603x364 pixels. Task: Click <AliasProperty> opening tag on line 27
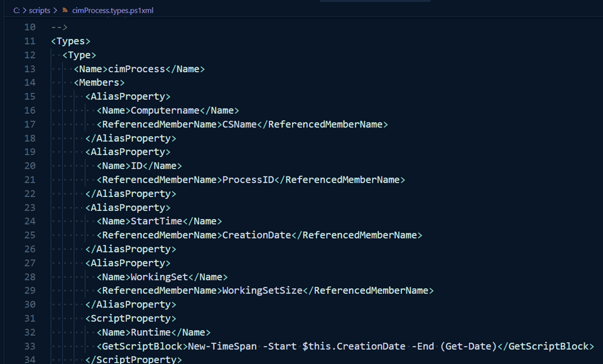point(128,263)
